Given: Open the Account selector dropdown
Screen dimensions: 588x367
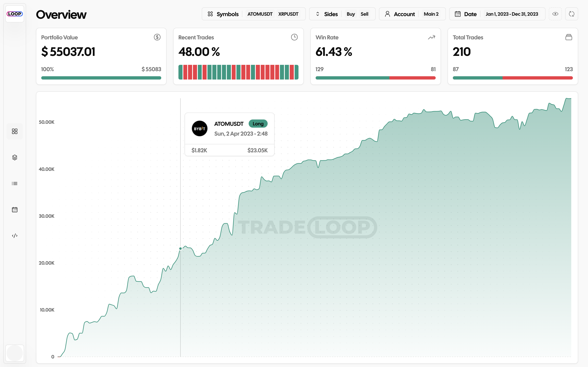Looking at the screenshot, I should (x=400, y=14).
